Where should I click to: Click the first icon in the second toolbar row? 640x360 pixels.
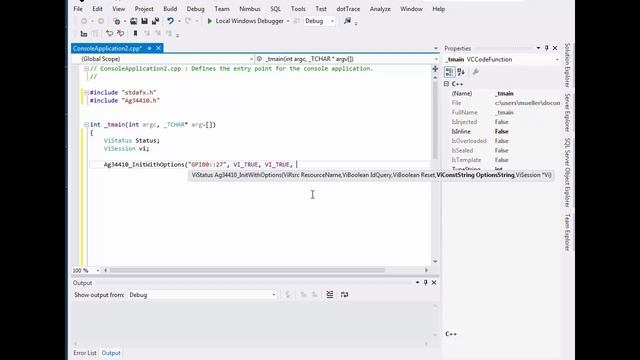pos(84,34)
